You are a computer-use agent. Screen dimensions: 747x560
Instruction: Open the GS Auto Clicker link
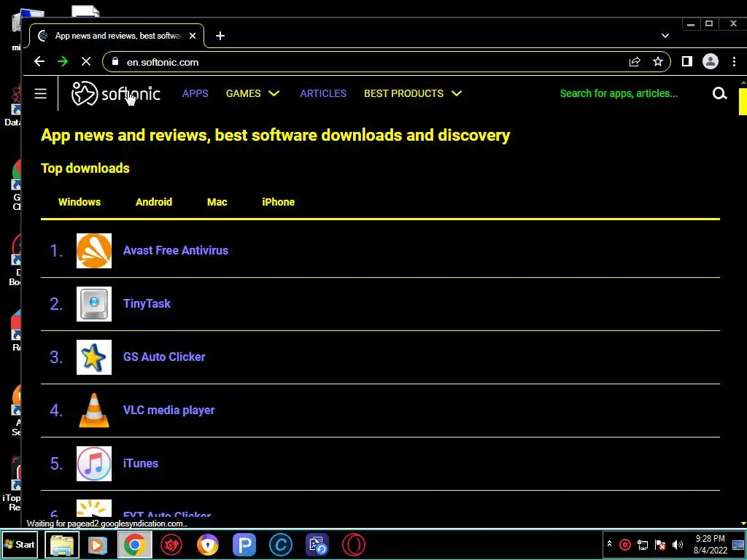tap(164, 357)
